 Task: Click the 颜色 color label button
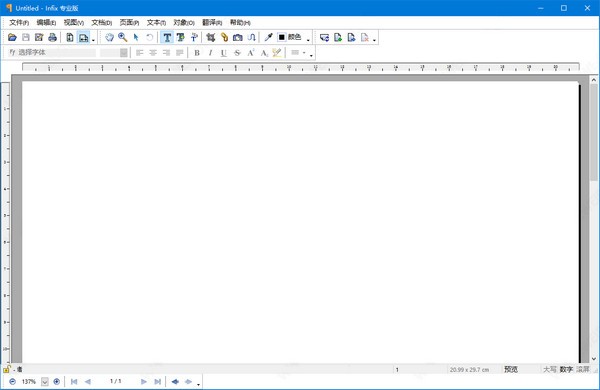[294, 37]
